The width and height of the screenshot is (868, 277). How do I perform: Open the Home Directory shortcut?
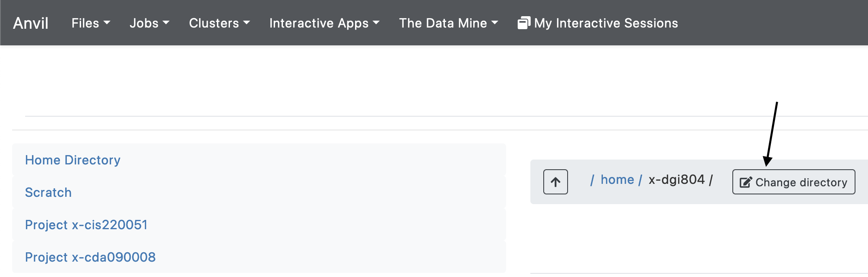pos(73,160)
